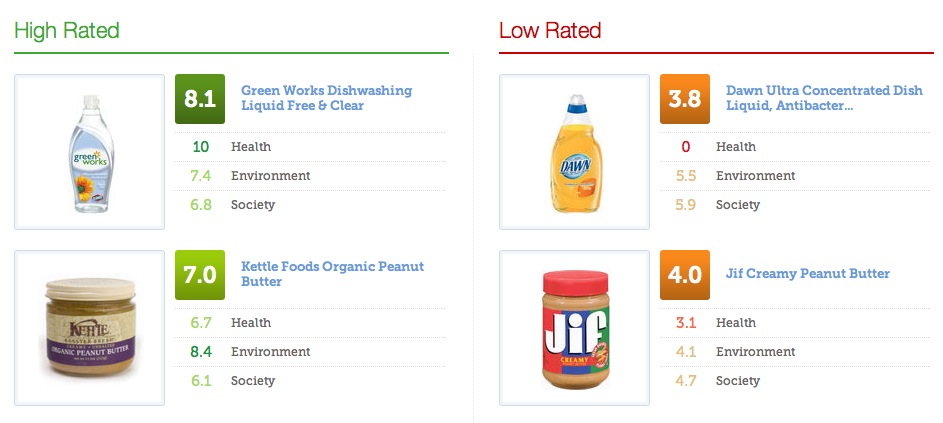Click Jif Society score 4.7
The width and height of the screenshot is (943, 423).
[686, 381]
